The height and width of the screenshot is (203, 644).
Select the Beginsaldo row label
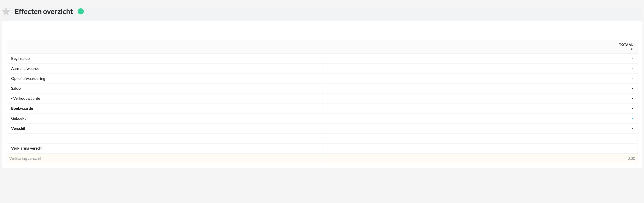(x=20, y=58)
